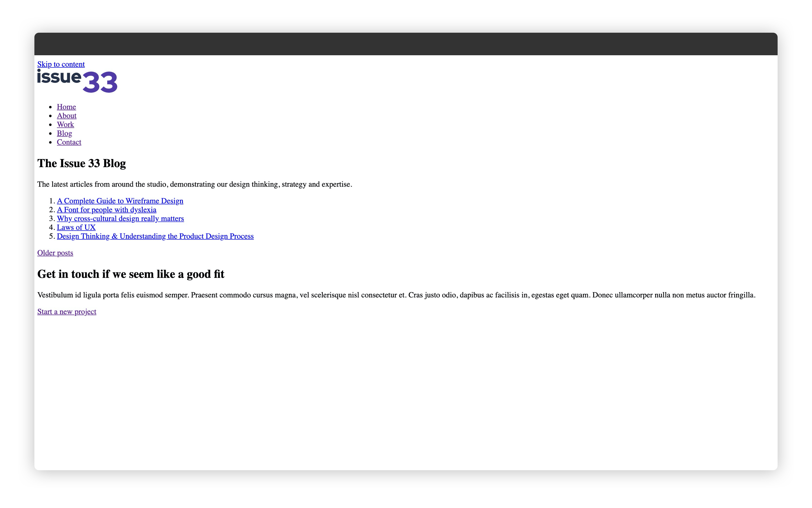This screenshot has width=812, height=508.
Task: Open the Laws of UX article
Action: (x=76, y=228)
